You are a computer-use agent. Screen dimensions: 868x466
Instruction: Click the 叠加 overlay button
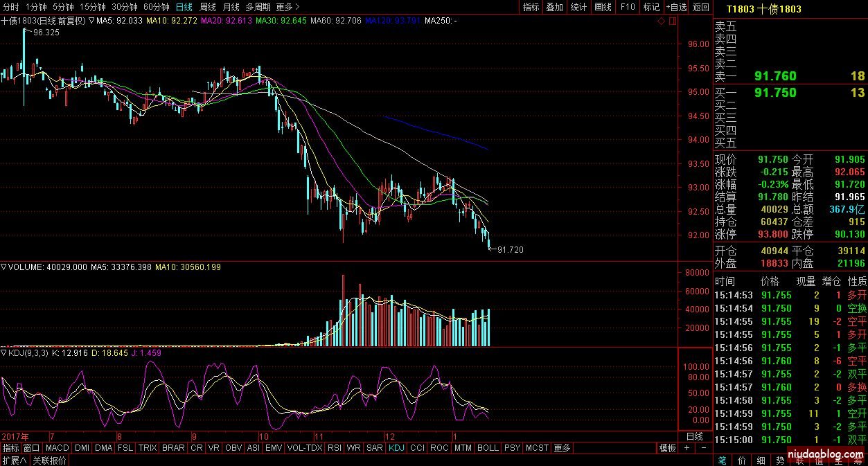[555, 7]
